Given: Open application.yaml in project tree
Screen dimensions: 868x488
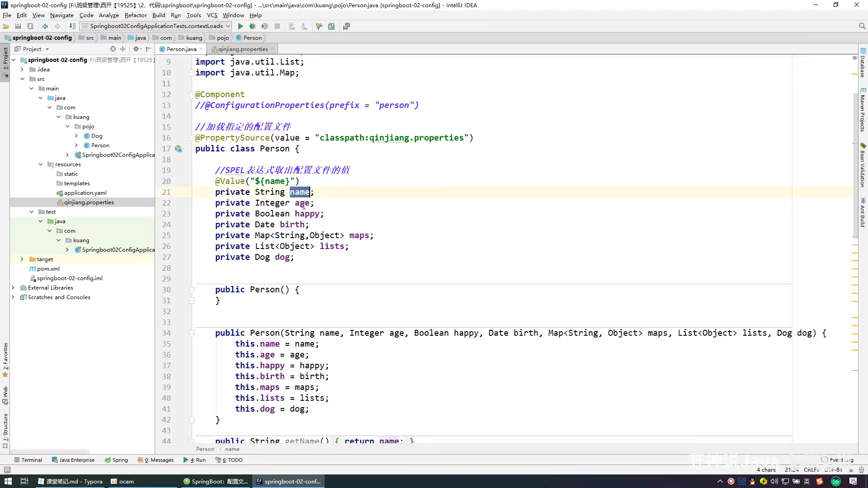Looking at the screenshot, I should coord(85,193).
